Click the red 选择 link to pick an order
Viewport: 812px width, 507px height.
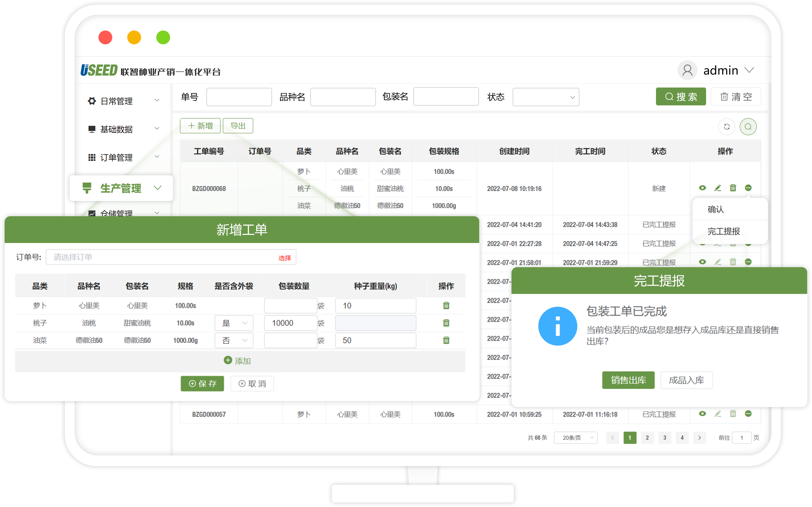[x=285, y=257]
